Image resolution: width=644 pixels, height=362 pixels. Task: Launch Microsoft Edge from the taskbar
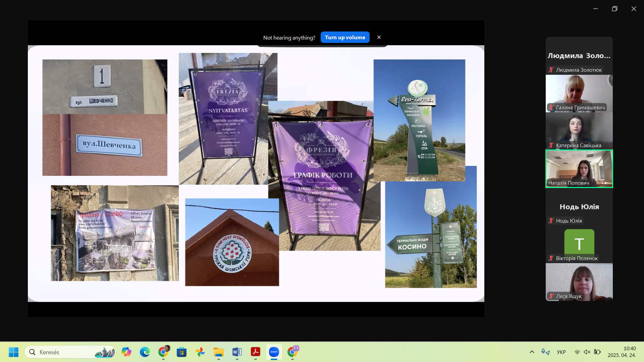pos(145,352)
